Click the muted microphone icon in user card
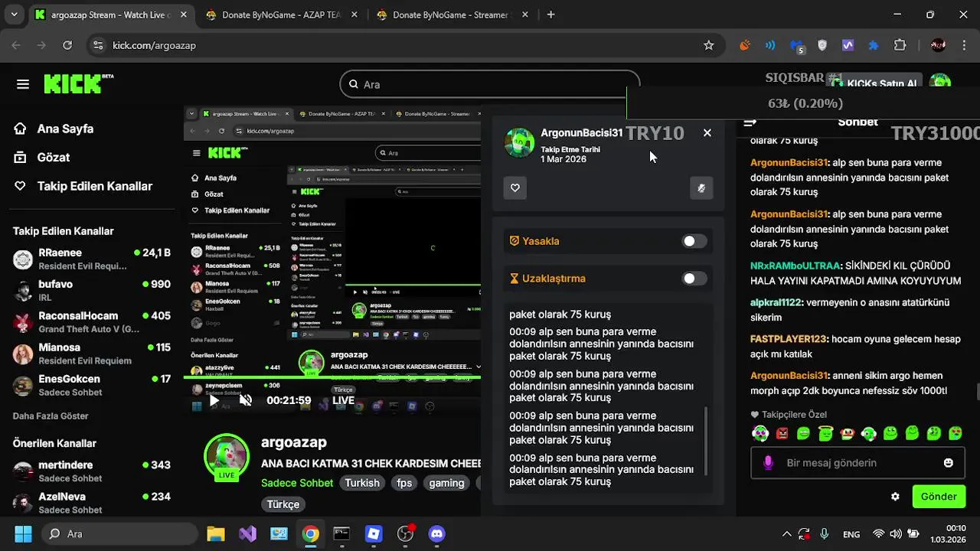 pyautogui.click(x=701, y=188)
